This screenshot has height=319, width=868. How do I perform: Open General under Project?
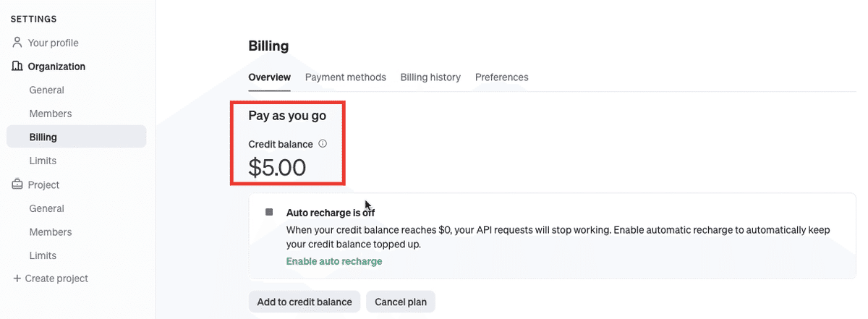pos(46,208)
